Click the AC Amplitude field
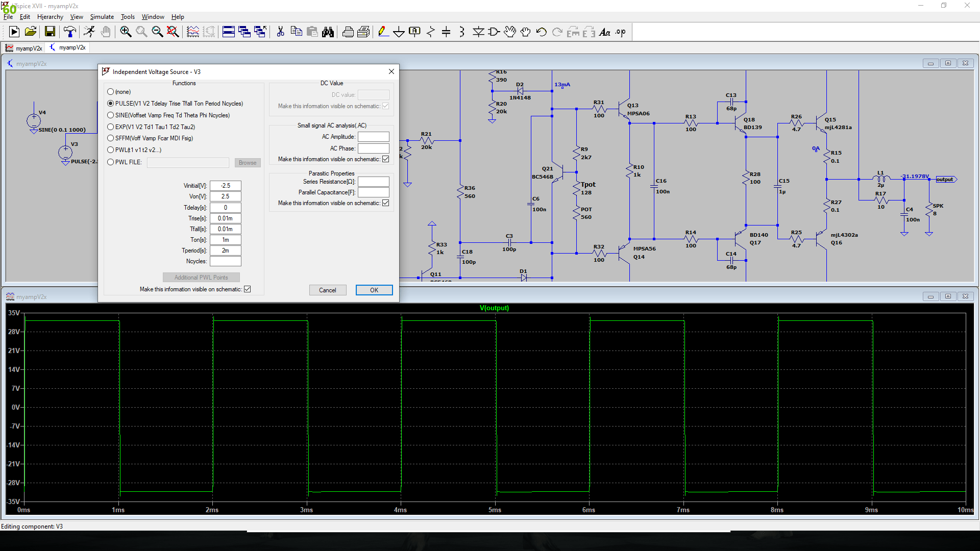Viewport: 980px width, 551px height. pyautogui.click(x=373, y=137)
